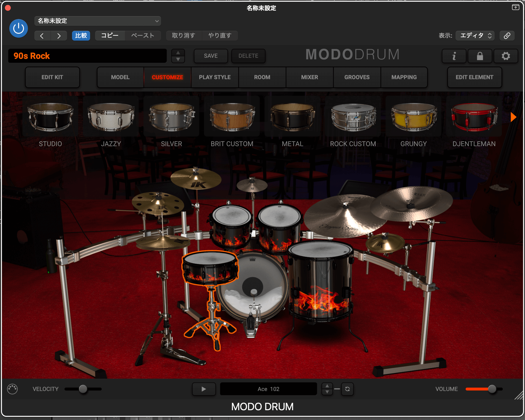This screenshot has height=420, width=525.
Task: Click the info icon near the top right
Action: tap(454, 56)
